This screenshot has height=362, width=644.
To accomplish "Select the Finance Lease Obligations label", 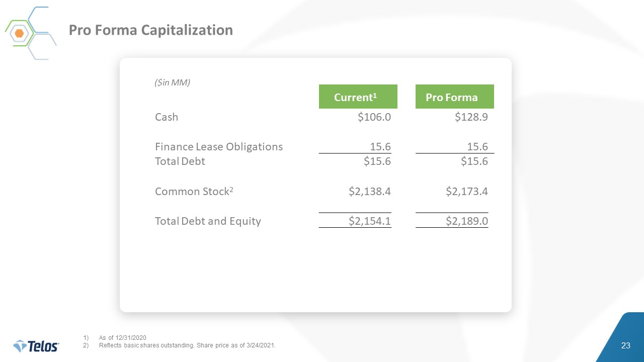I will [x=219, y=147].
